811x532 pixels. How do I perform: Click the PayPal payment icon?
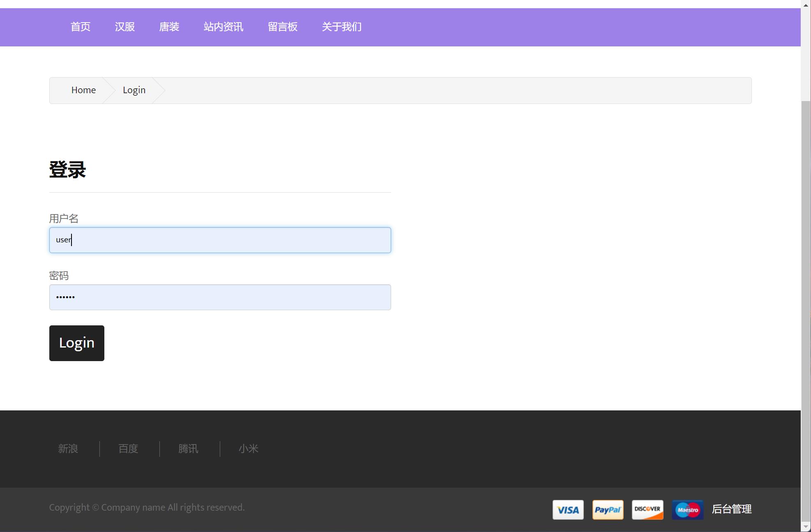(608, 510)
